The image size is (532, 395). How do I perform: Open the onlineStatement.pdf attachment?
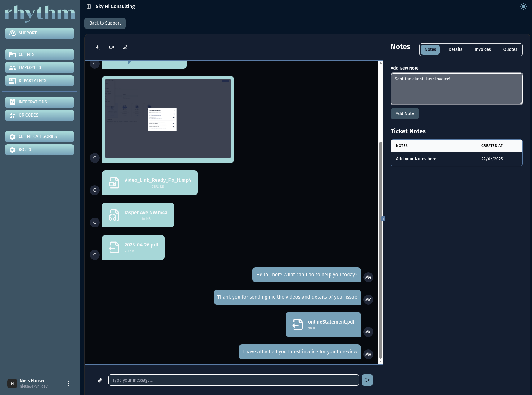(323, 324)
